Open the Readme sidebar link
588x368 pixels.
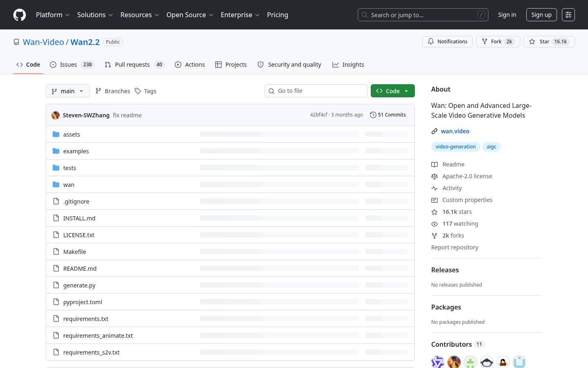click(448, 164)
